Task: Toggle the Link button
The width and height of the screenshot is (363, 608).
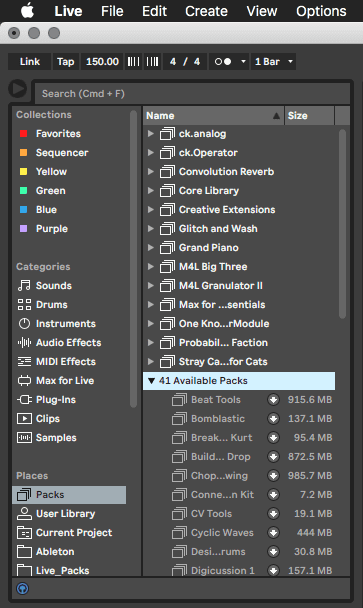Action: click(29, 62)
